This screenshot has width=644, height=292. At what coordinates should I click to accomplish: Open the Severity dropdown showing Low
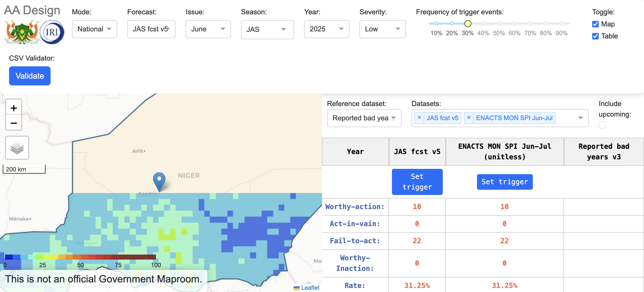(382, 29)
